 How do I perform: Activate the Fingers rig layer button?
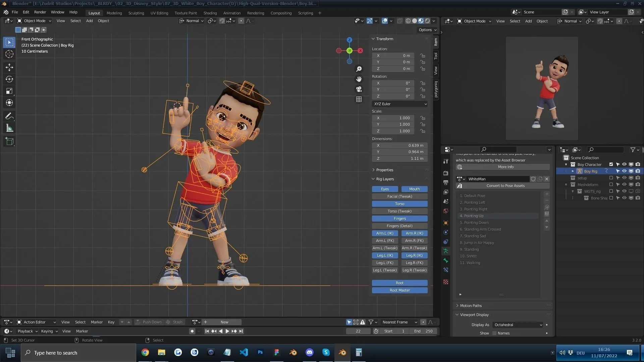[x=399, y=218]
